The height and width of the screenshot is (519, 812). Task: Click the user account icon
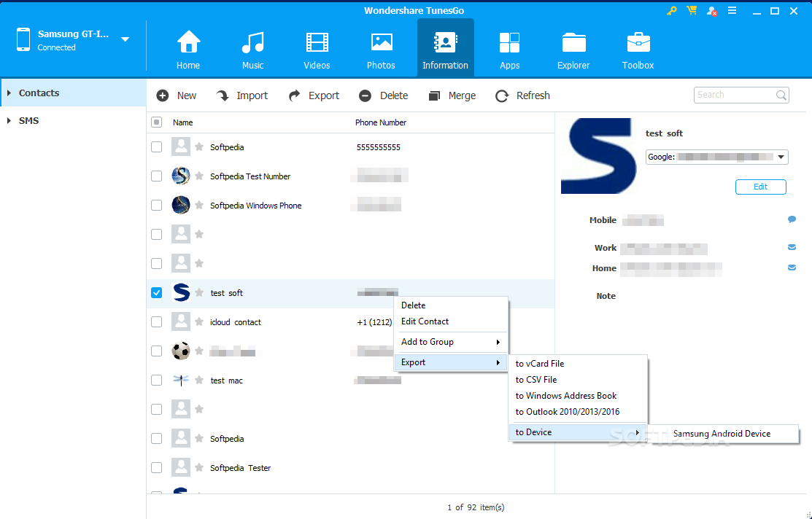point(711,11)
